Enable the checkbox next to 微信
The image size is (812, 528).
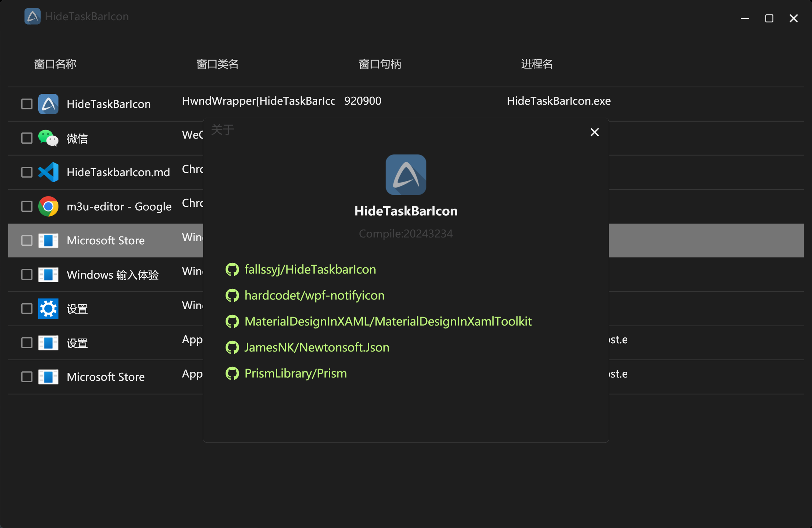coord(26,138)
